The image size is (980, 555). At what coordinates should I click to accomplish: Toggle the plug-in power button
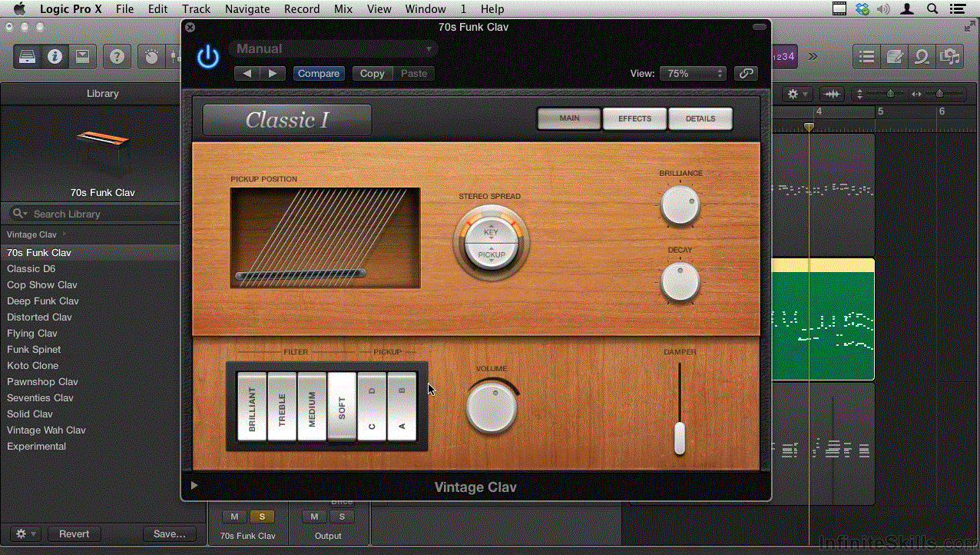pos(208,57)
